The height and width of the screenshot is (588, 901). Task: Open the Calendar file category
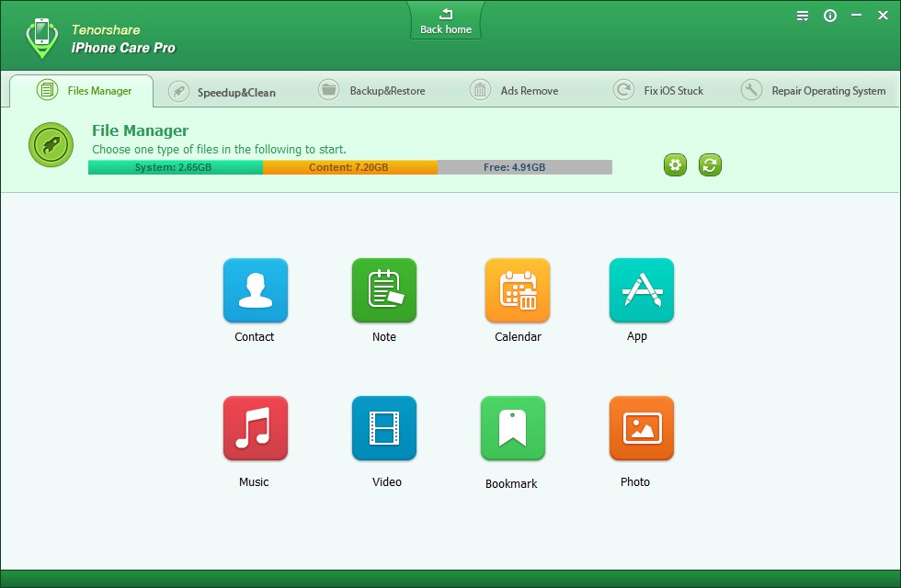517,290
